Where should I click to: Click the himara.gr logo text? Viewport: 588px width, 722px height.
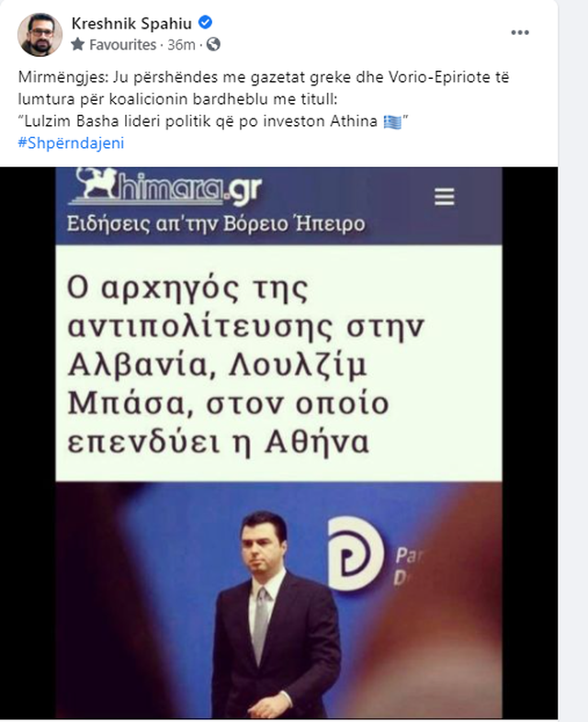[x=187, y=188]
